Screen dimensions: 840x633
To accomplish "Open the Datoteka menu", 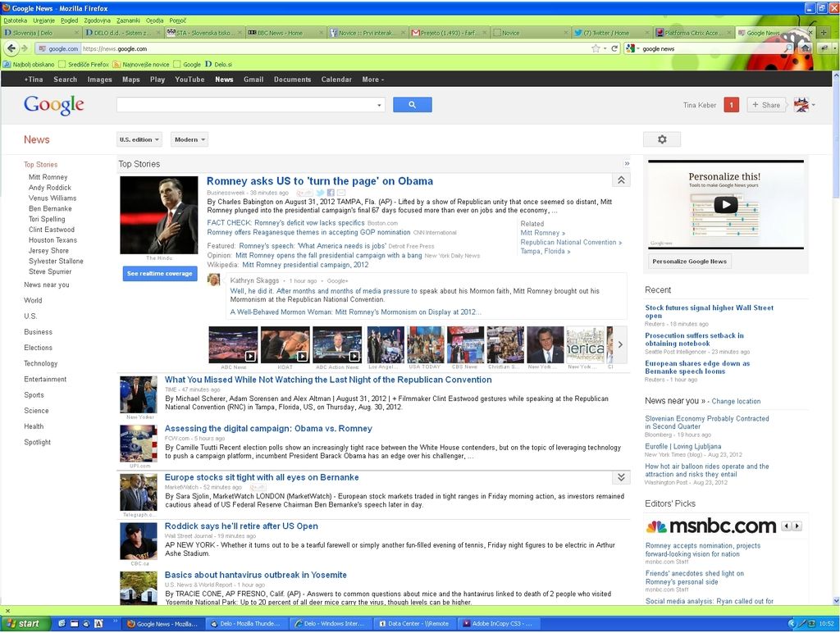I will [15, 20].
